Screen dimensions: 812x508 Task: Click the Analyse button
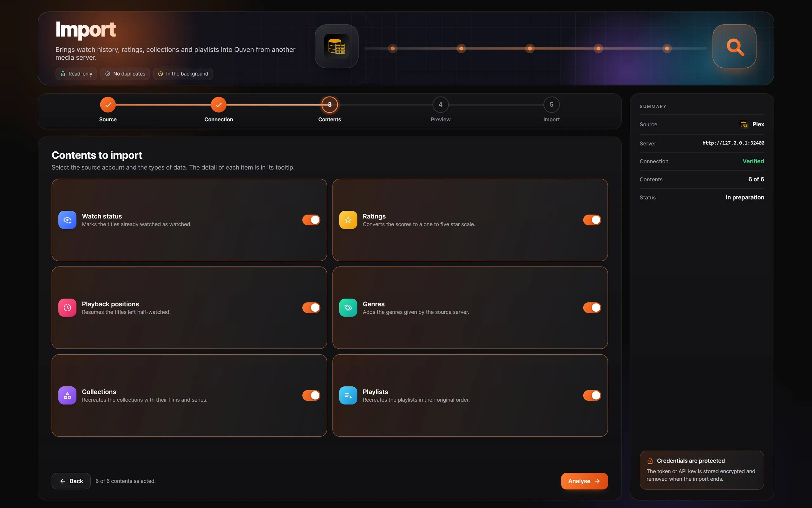point(584,481)
